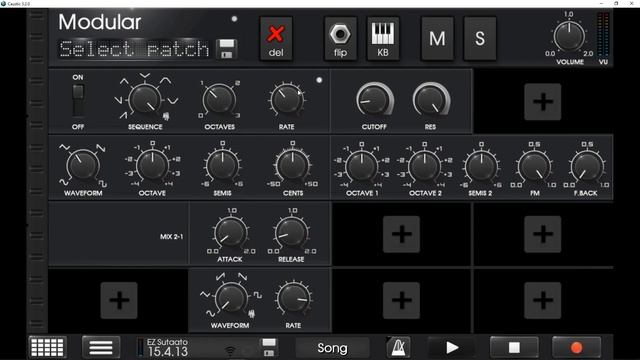Click the OCTAVES knob in arpeggiator

pyautogui.click(x=219, y=100)
